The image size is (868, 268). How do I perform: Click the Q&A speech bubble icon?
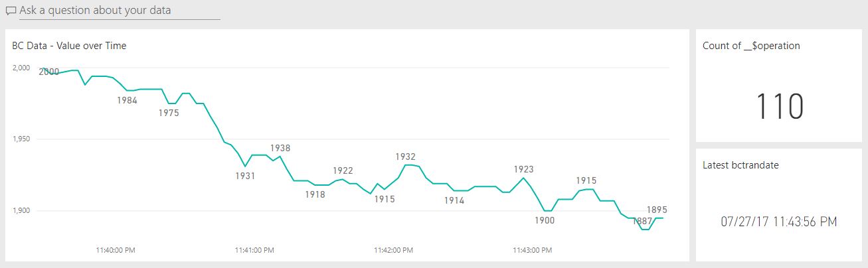point(11,11)
